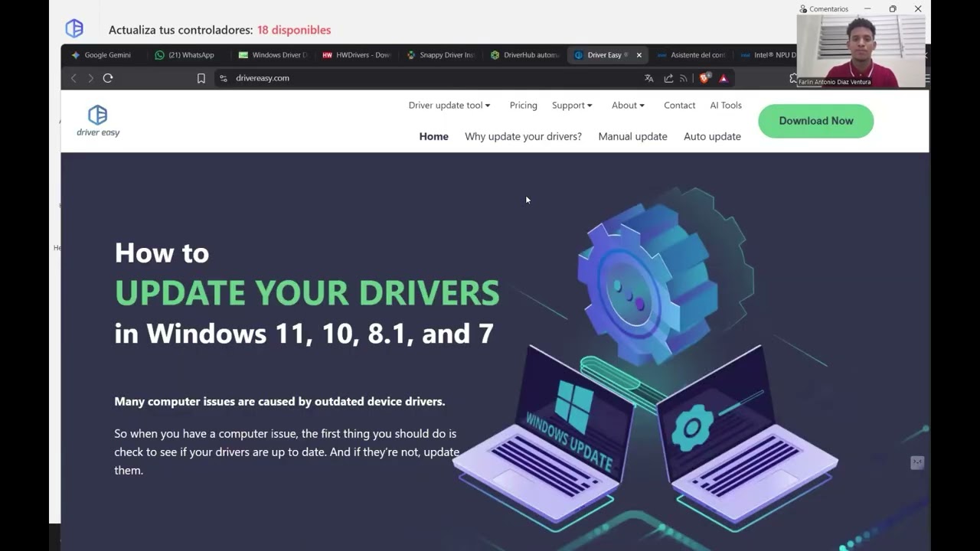Image resolution: width=980 pixels, height=551 pixels.
Task: Switch to the Google Gemini tab
Action: click(x=101, y=55)
